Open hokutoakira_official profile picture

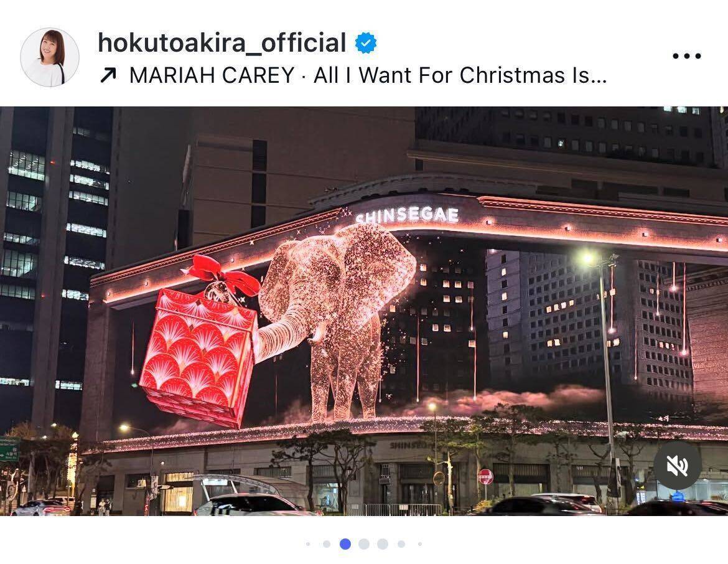point(50,57)
